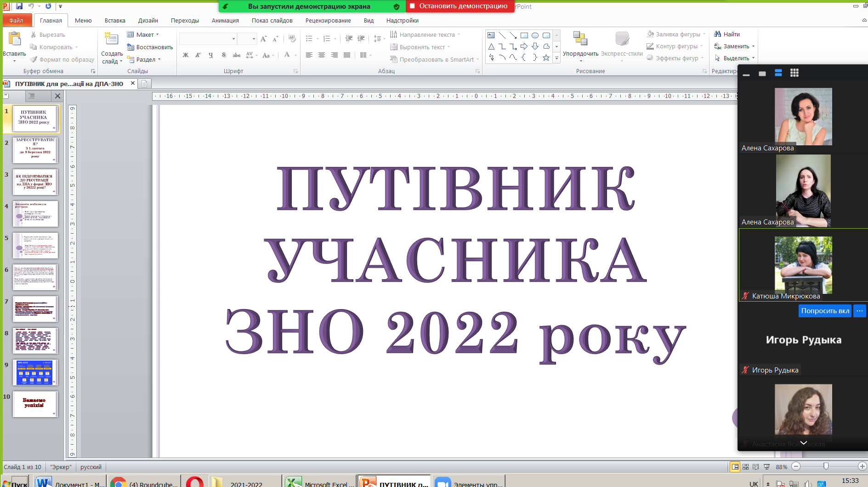868x487 pixels.
Task: Switch to slide sorter view icon
Action: point(745,467)
